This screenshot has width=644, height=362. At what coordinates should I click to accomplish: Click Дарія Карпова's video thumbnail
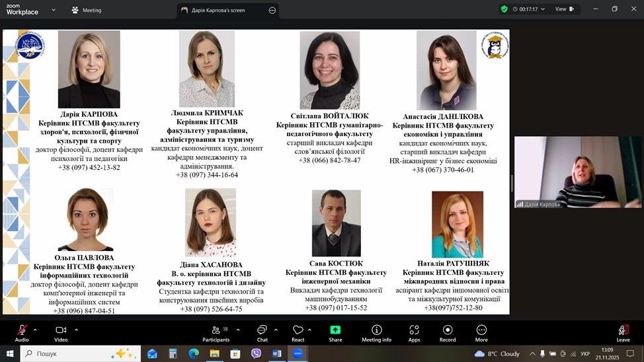point(578,172)
